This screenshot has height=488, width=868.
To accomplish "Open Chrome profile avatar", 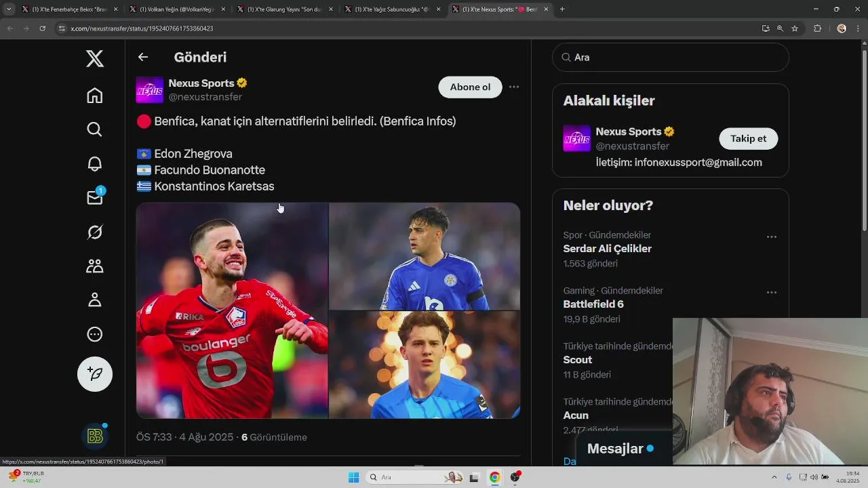I will pos(842,28).
